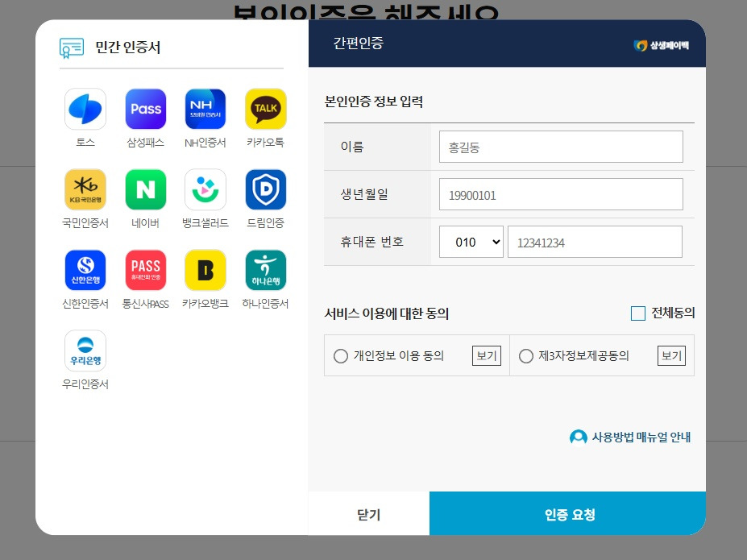Click the 인증 요청 button
This screenshot has width=747, height=560.
567,512
